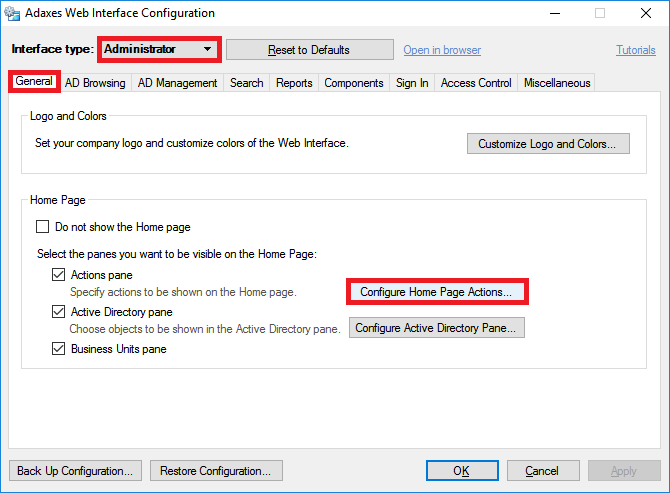Screen dimensions: 670x493
Task: Click the Cancel button
Action: tap(543, 471)
